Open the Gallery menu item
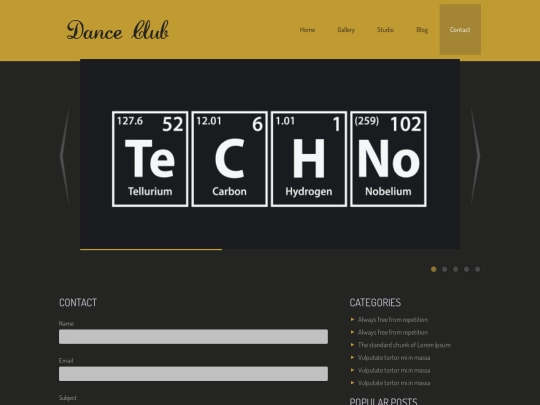This screenshot has height=405, width=540. tap(346, 30)
